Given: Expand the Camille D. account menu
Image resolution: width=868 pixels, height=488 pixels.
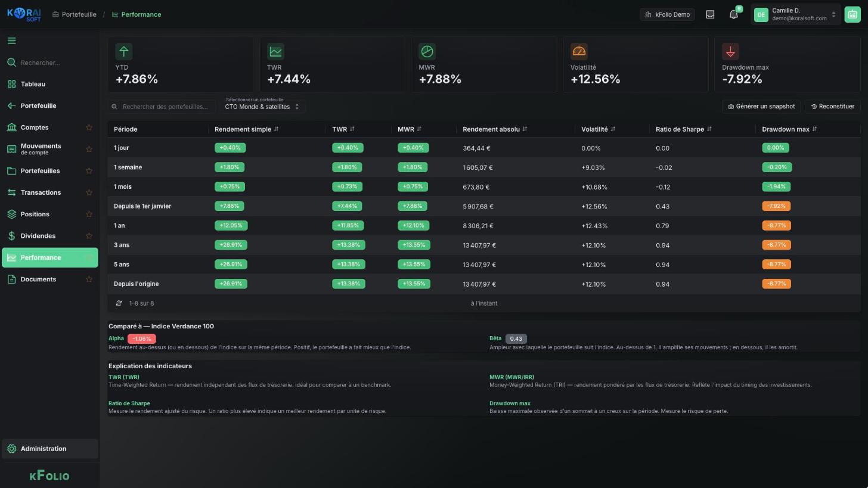Looking at the screenshot, I should coord(796,15).
